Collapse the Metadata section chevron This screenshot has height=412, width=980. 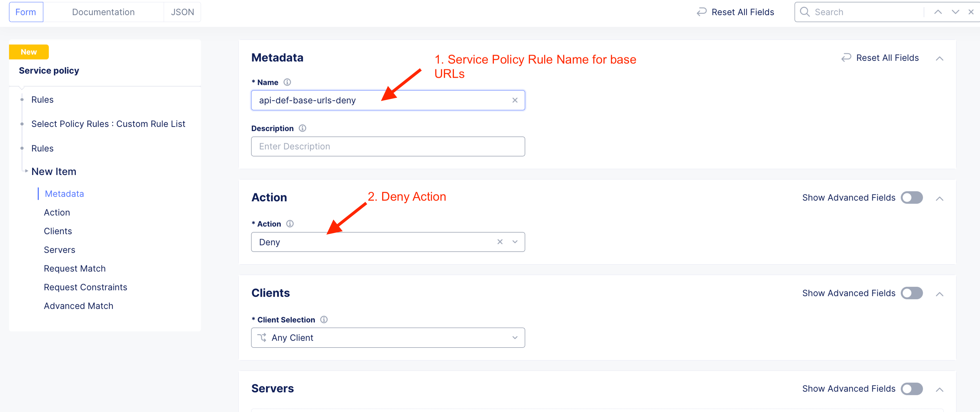pyautogui.click(x=939, y=58)
